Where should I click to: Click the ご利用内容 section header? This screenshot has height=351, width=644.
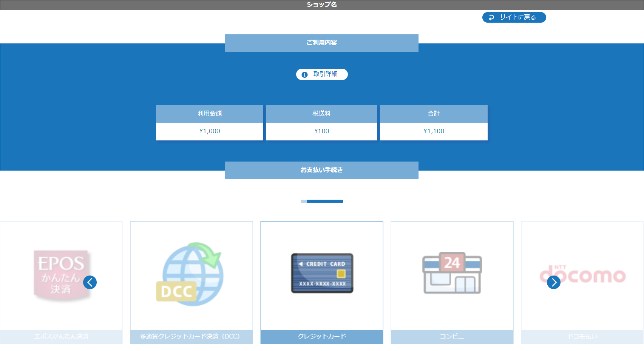coord(322,43)
